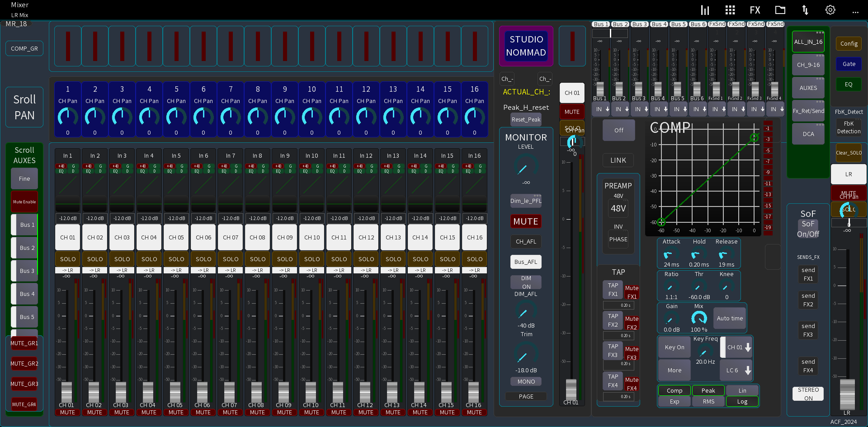Image resolution: width=868 pixels, height=427 pixels.
Task: Switch to the CH_9-16 layer tab
Action: (x=808, y=65)
